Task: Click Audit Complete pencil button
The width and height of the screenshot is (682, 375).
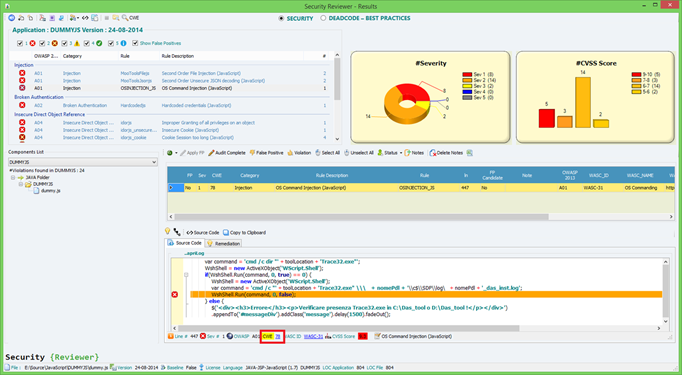Action: click(x=227, y=153)
